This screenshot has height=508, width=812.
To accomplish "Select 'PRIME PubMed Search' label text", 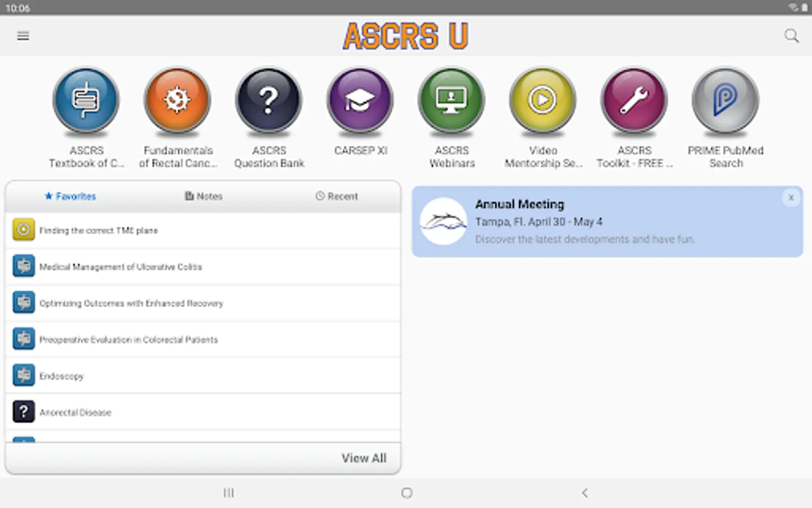I will [x=726, y=157].
